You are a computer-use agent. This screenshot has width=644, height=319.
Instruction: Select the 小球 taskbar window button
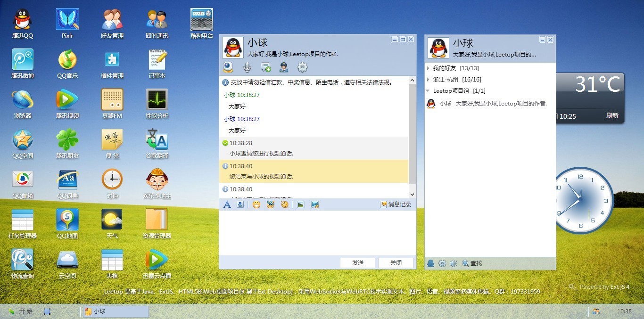point(116,311)
